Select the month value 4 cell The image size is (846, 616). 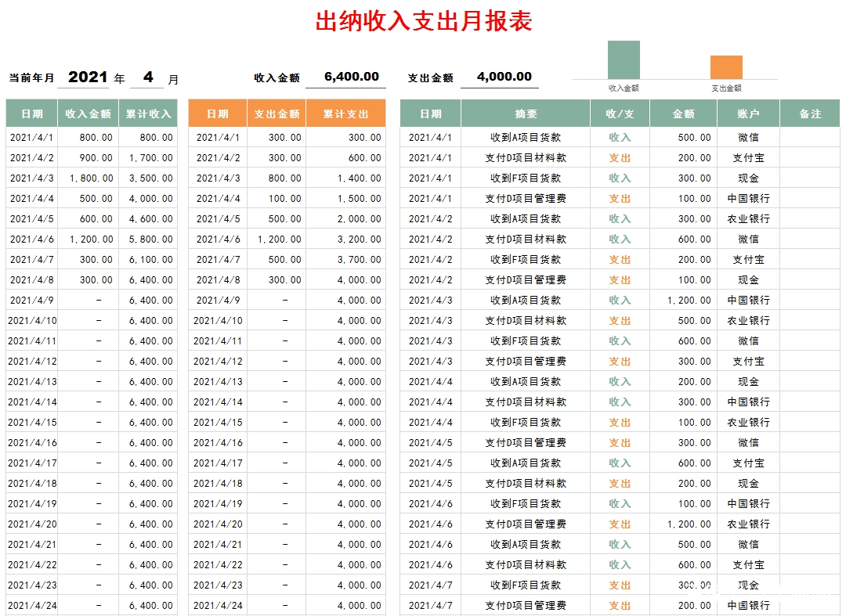[x=148, y=77]
